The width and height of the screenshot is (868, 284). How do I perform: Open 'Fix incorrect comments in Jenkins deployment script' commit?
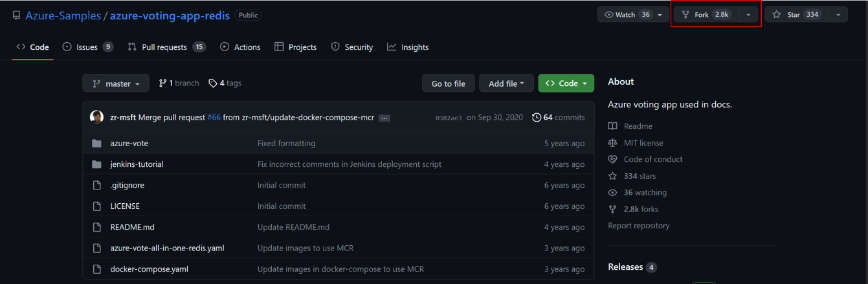(350, 164)
